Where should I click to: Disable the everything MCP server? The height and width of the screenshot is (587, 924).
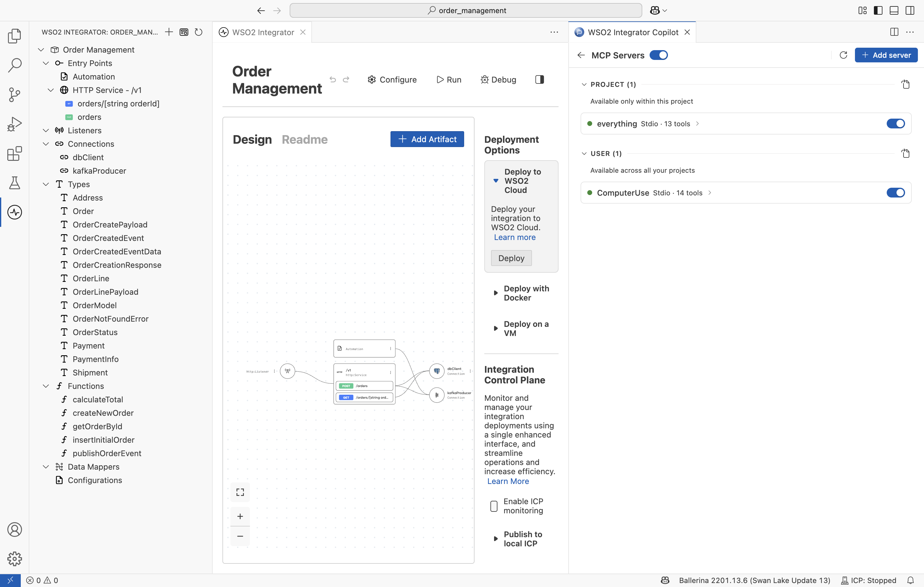(896, 124)
